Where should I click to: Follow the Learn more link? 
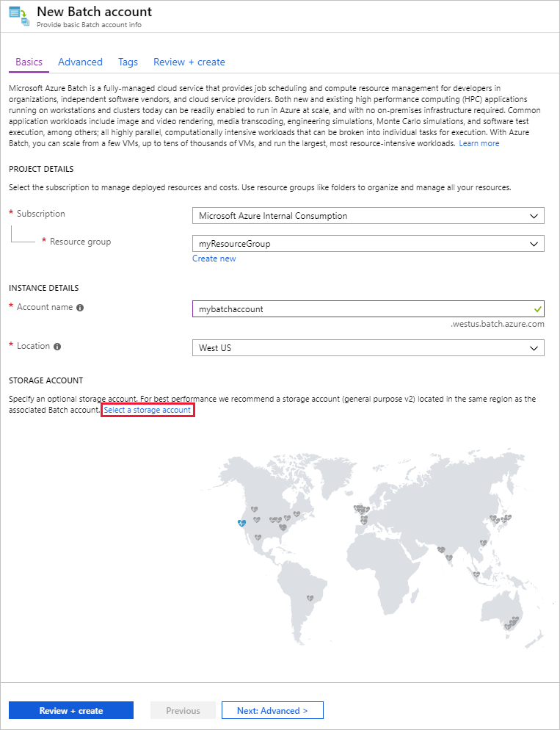(479, 144)
